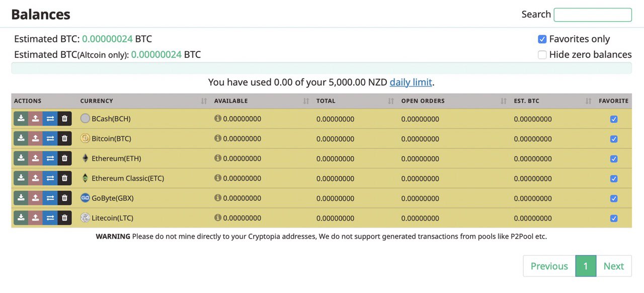Click info icon beside BCash available balance

218,118
